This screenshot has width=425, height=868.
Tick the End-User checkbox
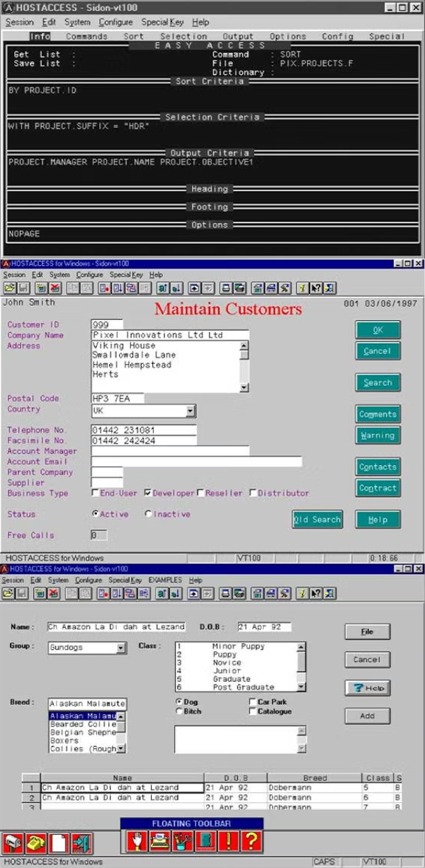tap(95, 493)
